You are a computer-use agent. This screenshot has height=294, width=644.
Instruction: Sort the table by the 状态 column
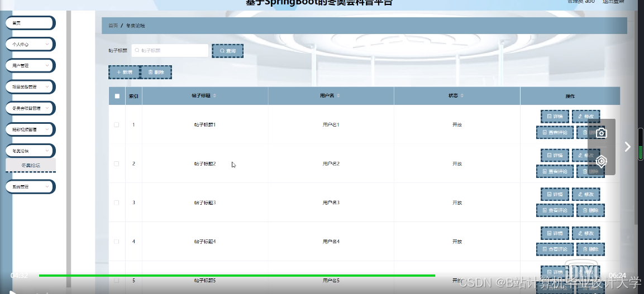[x=462, y=95]
